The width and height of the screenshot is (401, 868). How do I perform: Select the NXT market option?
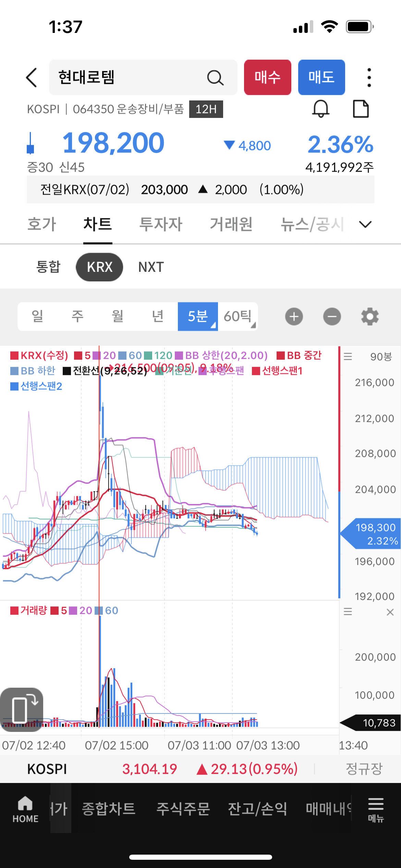(x=151, y=267)
